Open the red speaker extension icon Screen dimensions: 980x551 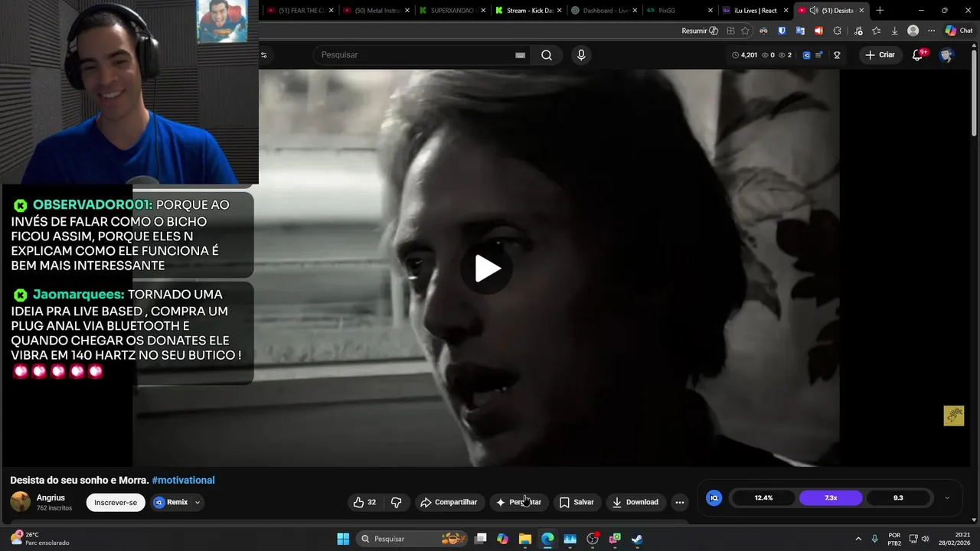point(818,31)
